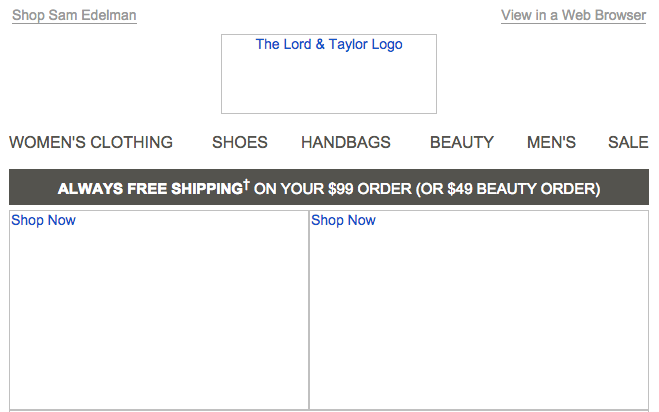Screen dimensions: 659x412
Task: Click the right Shop Now link text
Action: (x=343, y=220)
